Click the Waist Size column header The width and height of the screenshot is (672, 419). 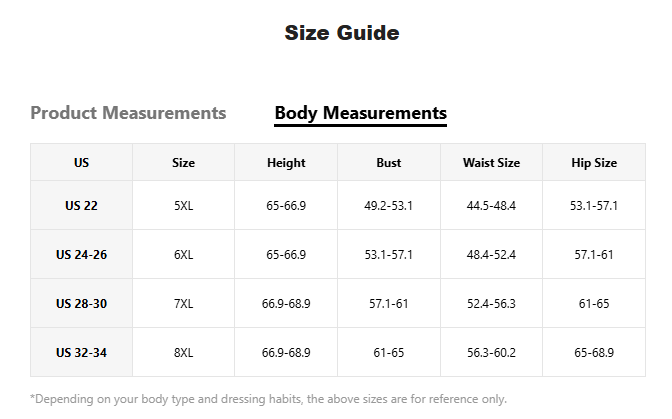491,163
